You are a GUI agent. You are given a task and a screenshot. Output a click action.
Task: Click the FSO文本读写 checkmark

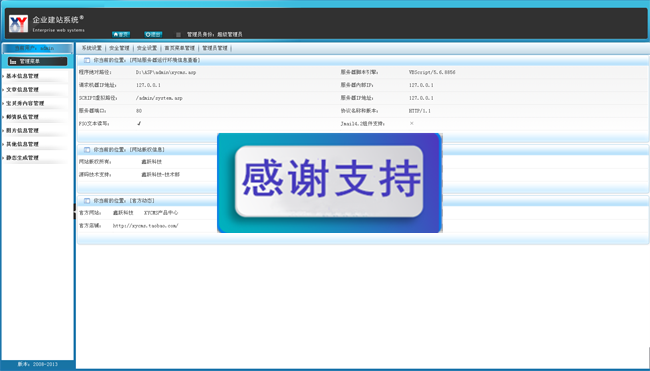tap(139, 124)
